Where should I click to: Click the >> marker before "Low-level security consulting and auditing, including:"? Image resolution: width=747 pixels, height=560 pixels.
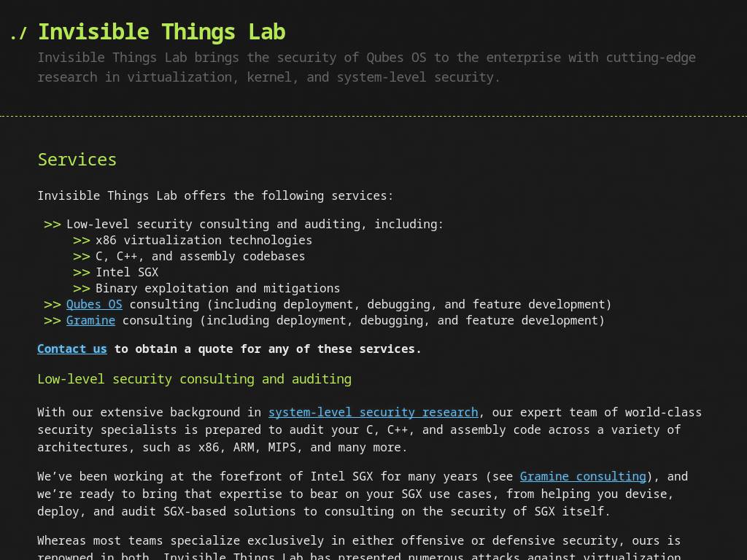(x=53, y=225)
